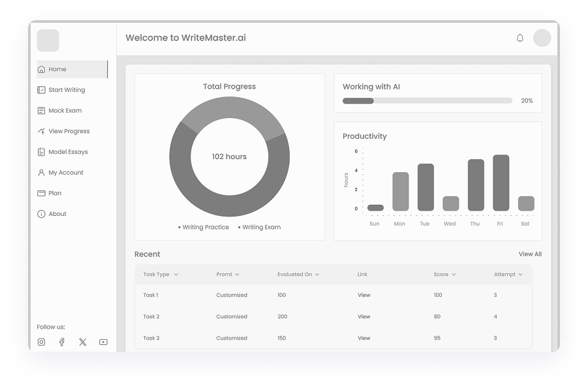The image size is (588, 388).
Task: Click the Mon productivity bar
Action: tap(401, 192)
